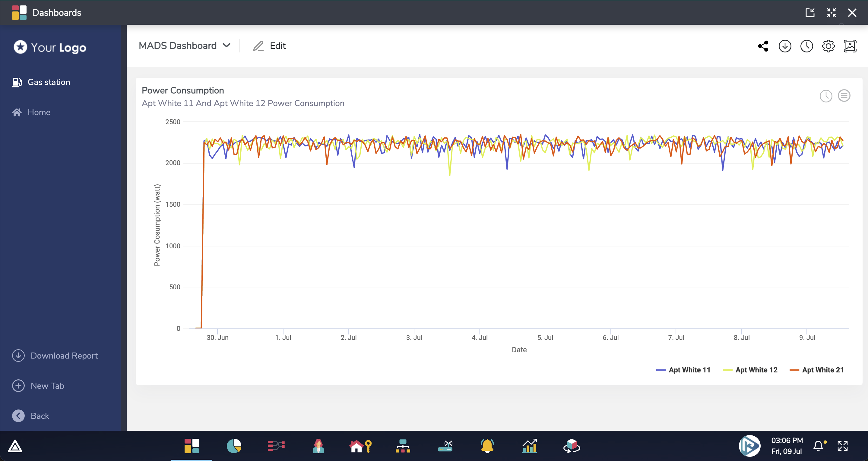The image size is (868, 461).
Task: Open the analytics chart app in the taskbar
Action: pyautogui.click(x=530, y=446)
